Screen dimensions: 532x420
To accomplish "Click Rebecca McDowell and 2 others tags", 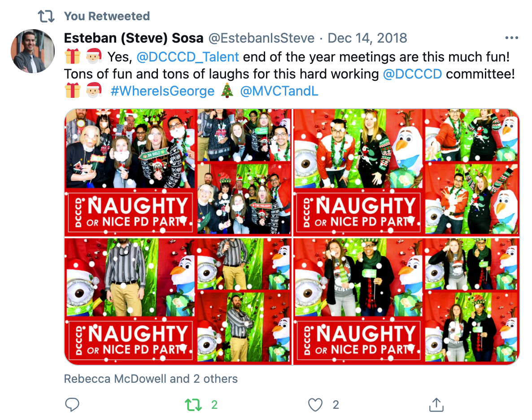I will (151, 379).
